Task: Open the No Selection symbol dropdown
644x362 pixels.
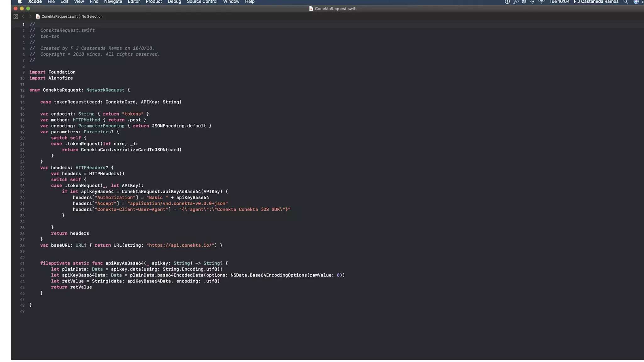Action: point(92,16)
